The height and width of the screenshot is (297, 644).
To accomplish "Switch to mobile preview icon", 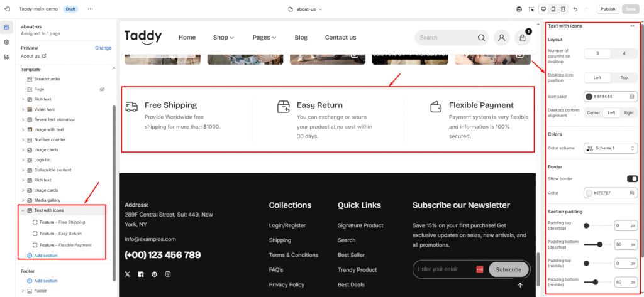I will pos(553,9).
